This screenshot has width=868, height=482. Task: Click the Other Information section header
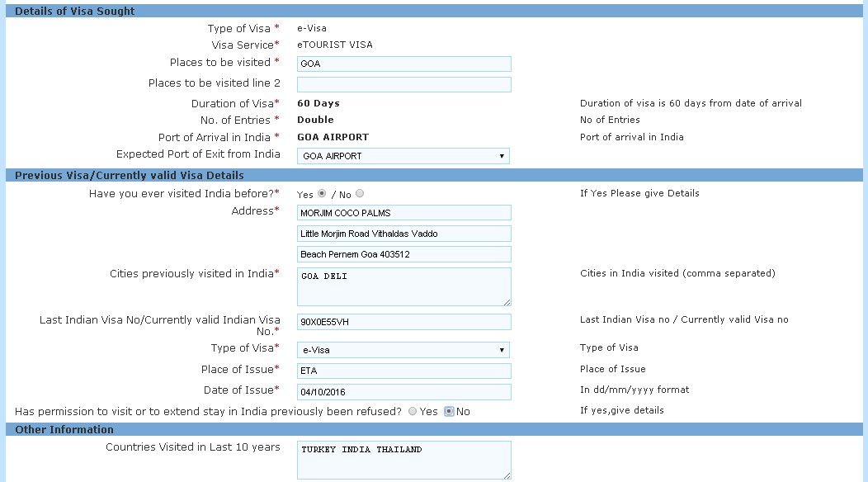tap(64, 429)
